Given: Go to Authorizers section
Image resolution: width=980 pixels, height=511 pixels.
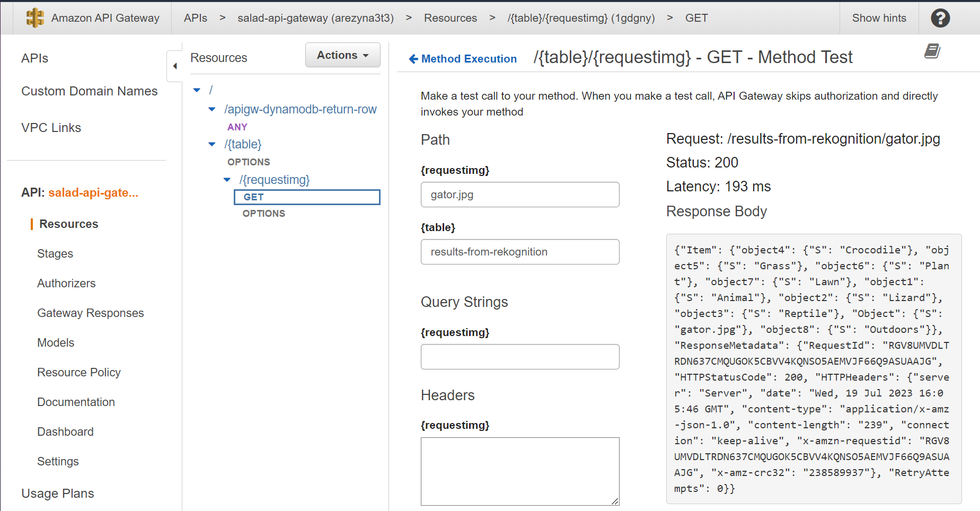Looking at the screenshot, I should [66, 284].
